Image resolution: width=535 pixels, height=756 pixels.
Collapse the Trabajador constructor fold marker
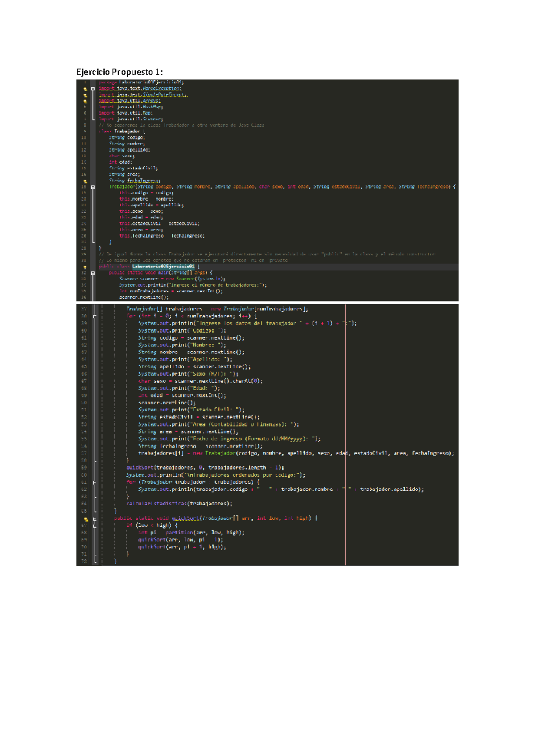[93, 187]
